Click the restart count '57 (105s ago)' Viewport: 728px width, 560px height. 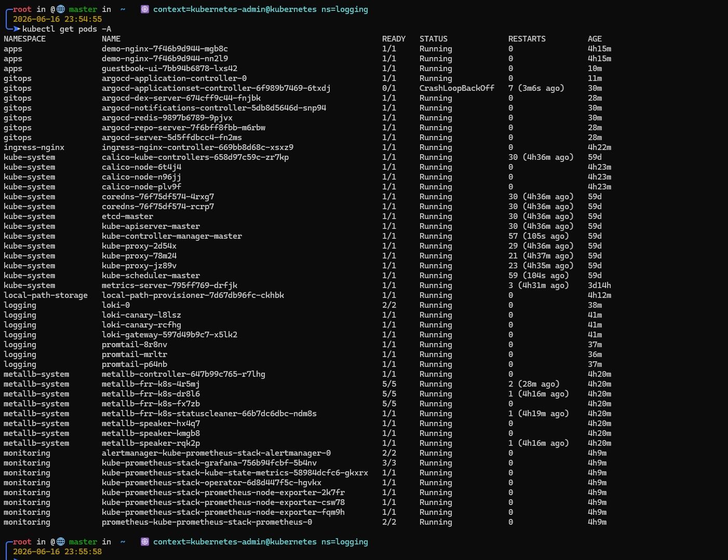538,236
